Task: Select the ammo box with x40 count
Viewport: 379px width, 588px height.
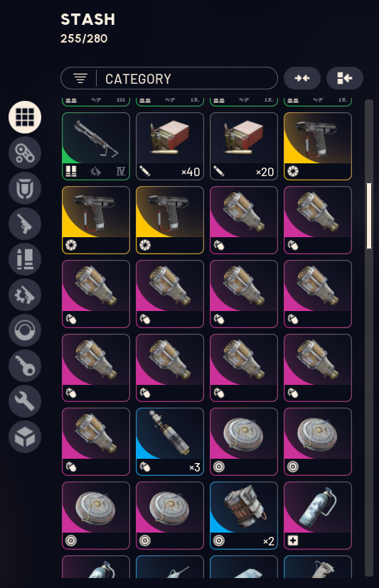Action: [170, 146]
